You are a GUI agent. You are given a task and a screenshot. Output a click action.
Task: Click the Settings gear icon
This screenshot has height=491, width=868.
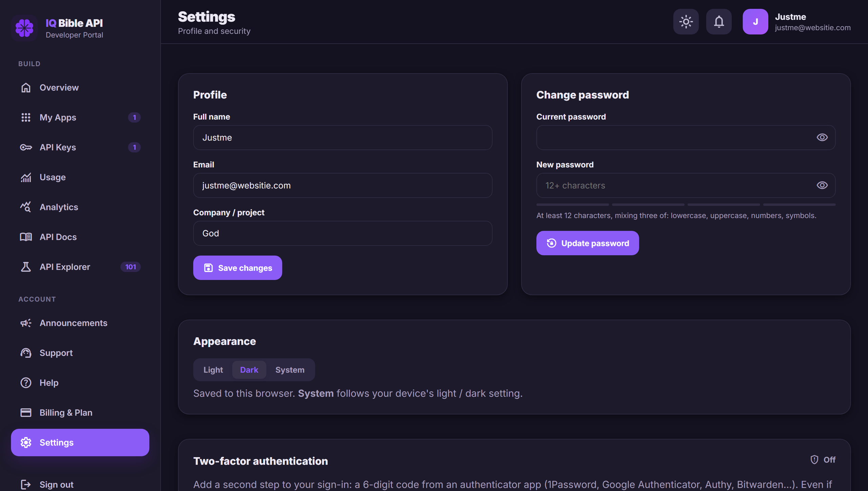[26, 442]
